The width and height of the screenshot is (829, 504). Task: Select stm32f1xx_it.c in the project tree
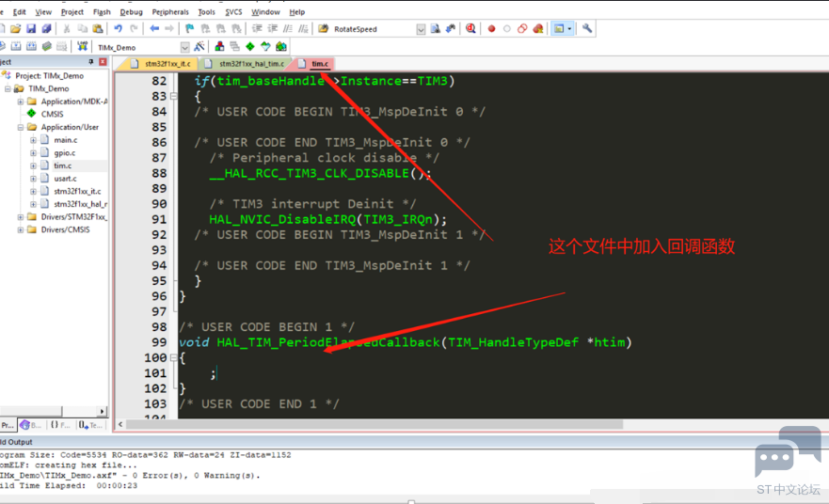click(77, 191)
